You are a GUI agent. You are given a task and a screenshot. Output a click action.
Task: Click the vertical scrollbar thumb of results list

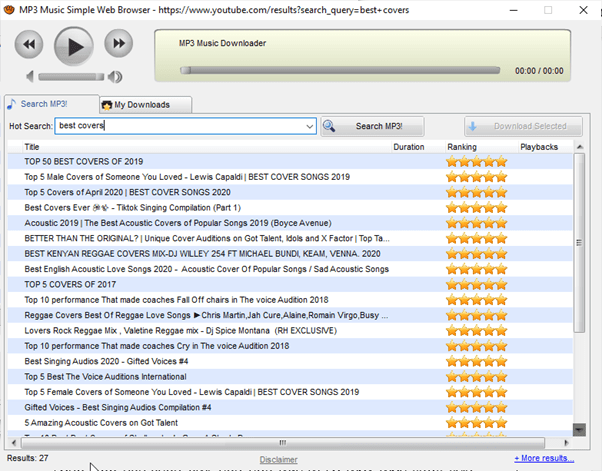pyautogui.click(x=579, y=243)
